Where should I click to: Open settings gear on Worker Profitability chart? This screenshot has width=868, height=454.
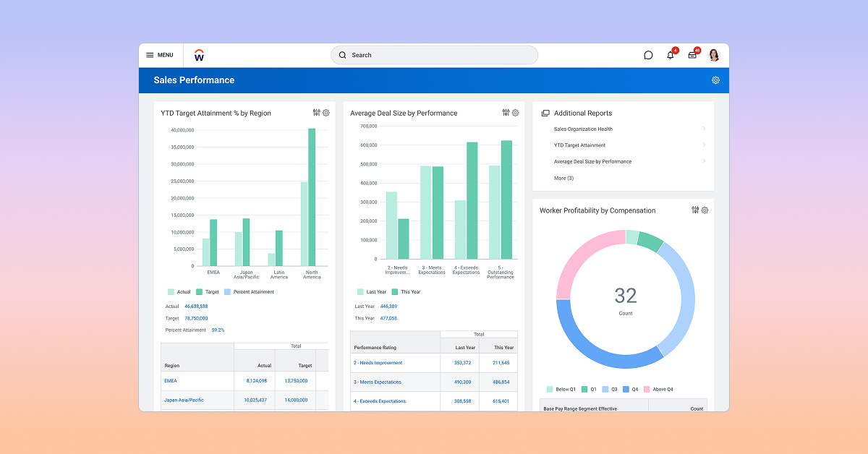[x=705, y=210]
